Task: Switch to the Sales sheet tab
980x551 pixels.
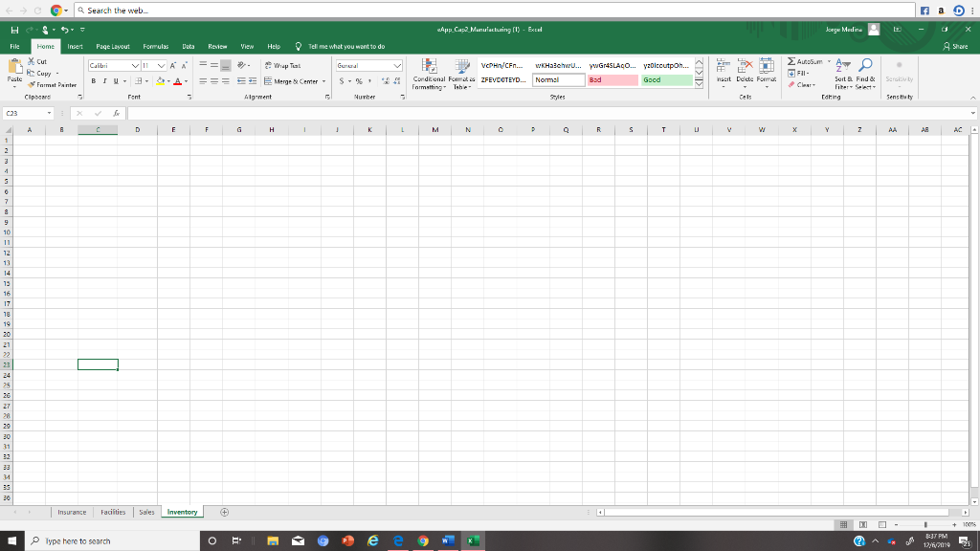Action: click(146, 511)
